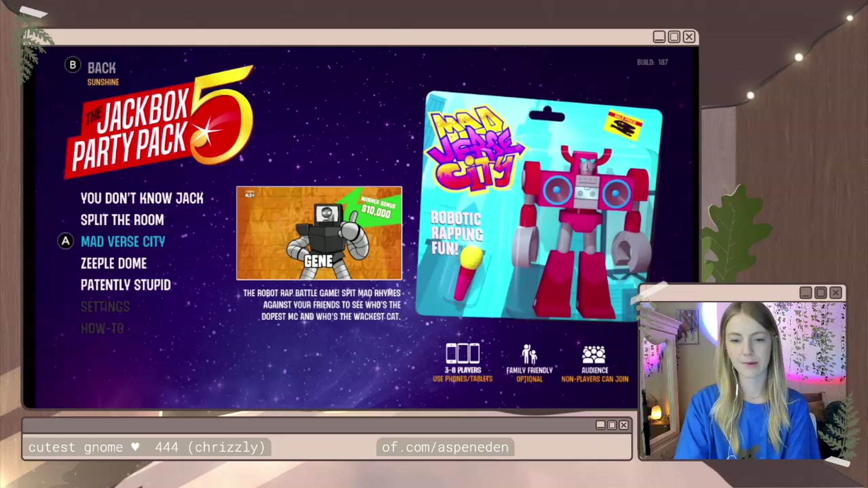
Task: Click the Audience crowd icon
Action: (x=594, y=355)
